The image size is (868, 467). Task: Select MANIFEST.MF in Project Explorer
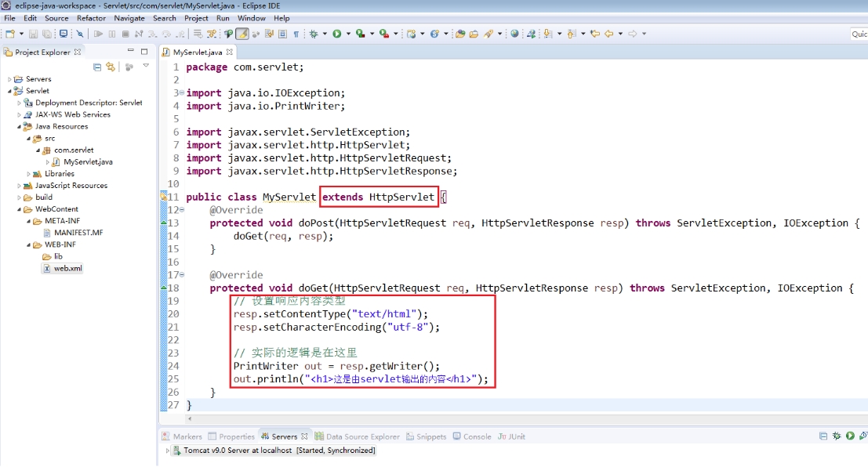[73, 233]
